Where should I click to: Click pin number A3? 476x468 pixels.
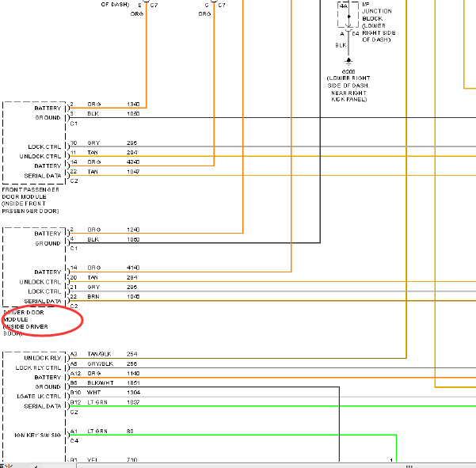(x=74, y=354)
